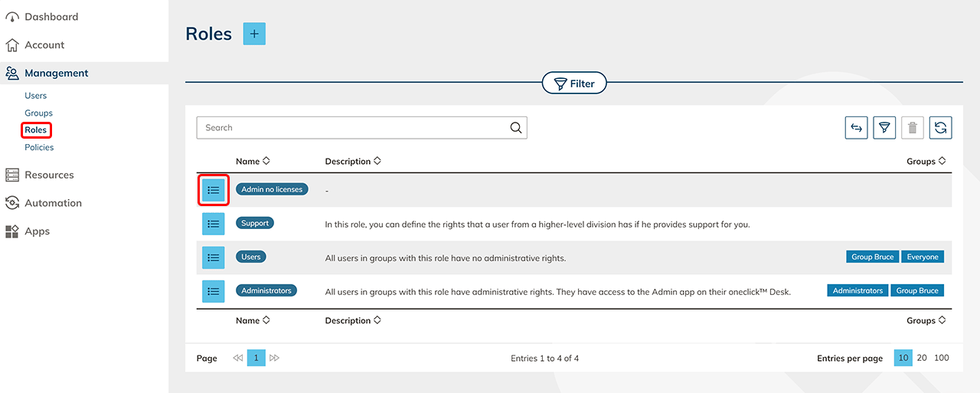This screenshot has width=980, height=393.
Task: Click the refresh table icon
Action: coord(940,128)
